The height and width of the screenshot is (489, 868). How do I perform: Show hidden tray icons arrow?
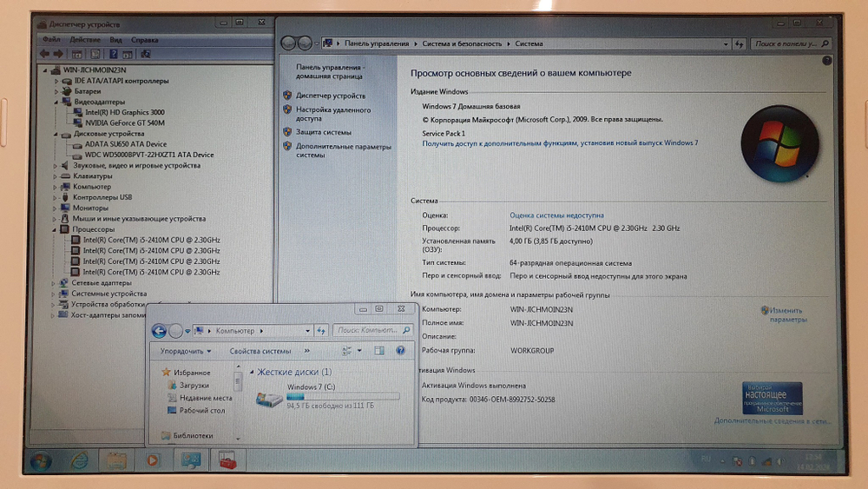point(722,461)
